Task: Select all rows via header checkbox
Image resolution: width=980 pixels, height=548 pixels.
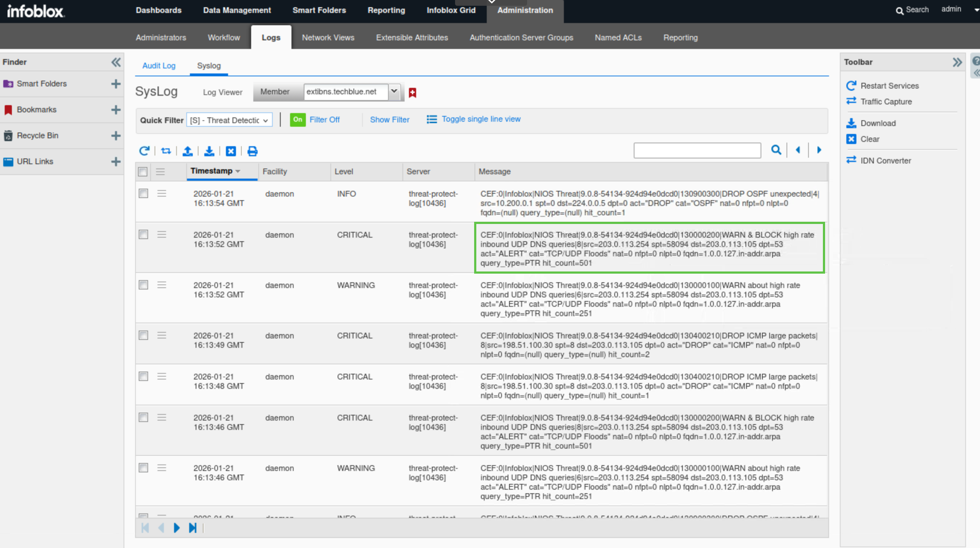Action: point(143,171)
